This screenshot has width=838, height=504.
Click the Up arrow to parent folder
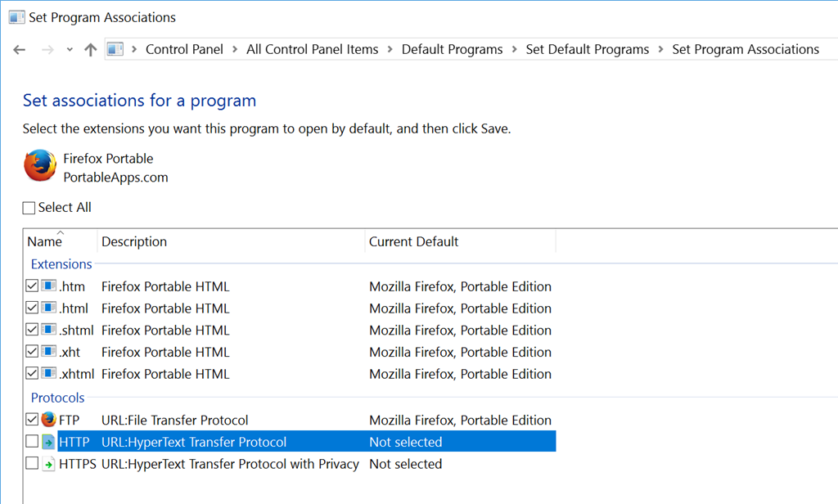pos(90,50)
